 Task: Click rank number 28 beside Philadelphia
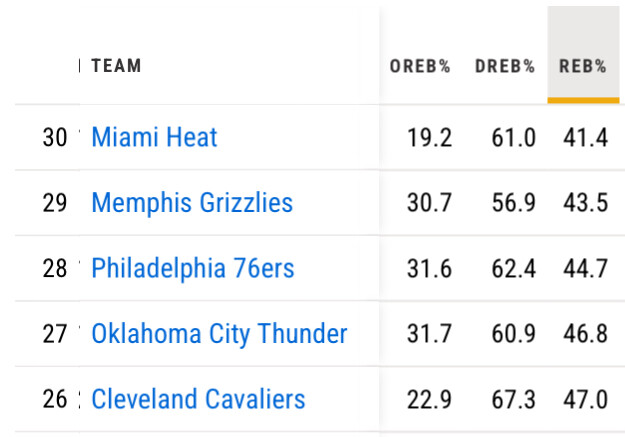tap(55, 268)
